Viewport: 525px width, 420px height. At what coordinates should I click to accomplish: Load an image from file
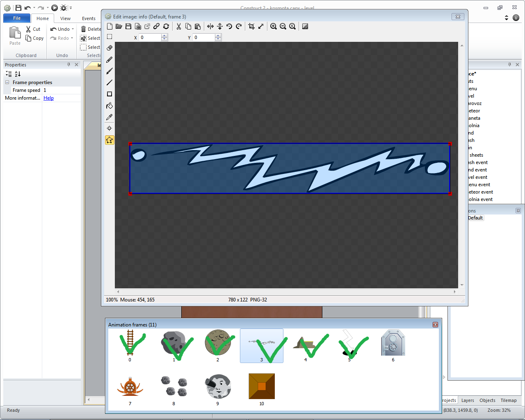[x=119, y=26]
